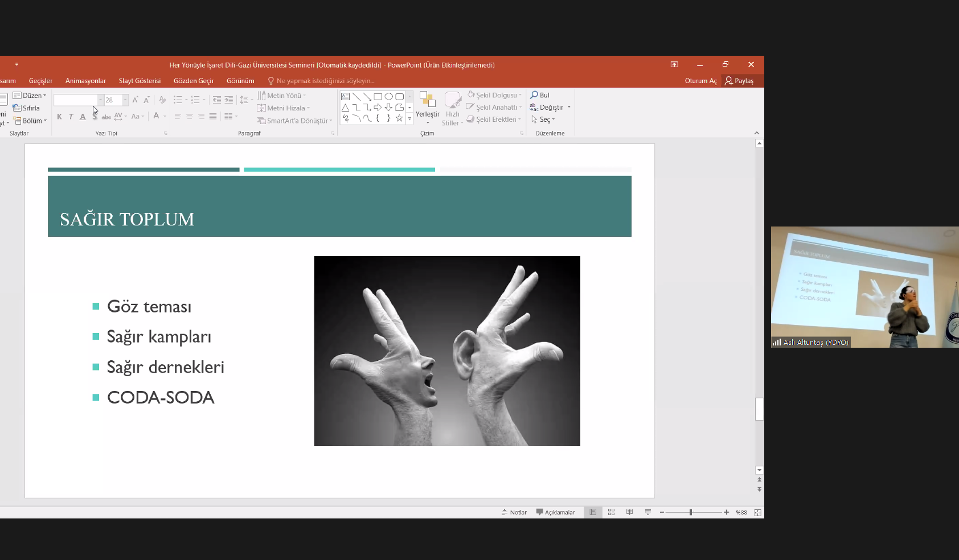959x560 pixels.
Task: Collapse the ribbon with the chevron
Action: pyautogui.click(x=757, y=133)
